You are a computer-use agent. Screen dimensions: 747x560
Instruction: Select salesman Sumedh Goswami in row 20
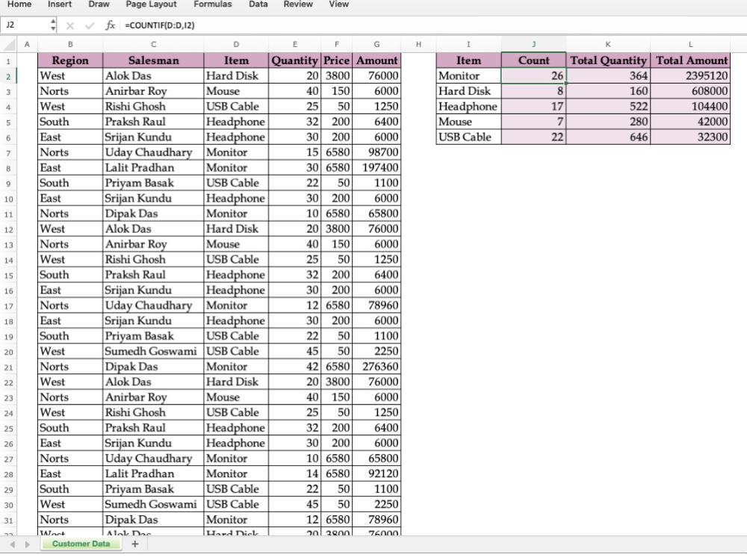pos(153,352)
